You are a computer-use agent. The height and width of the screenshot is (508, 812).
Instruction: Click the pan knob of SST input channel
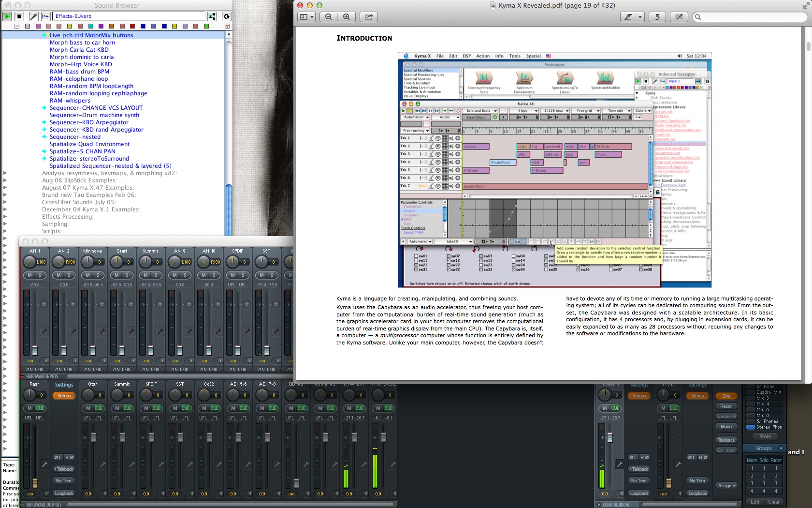click(x=261, y=262)
